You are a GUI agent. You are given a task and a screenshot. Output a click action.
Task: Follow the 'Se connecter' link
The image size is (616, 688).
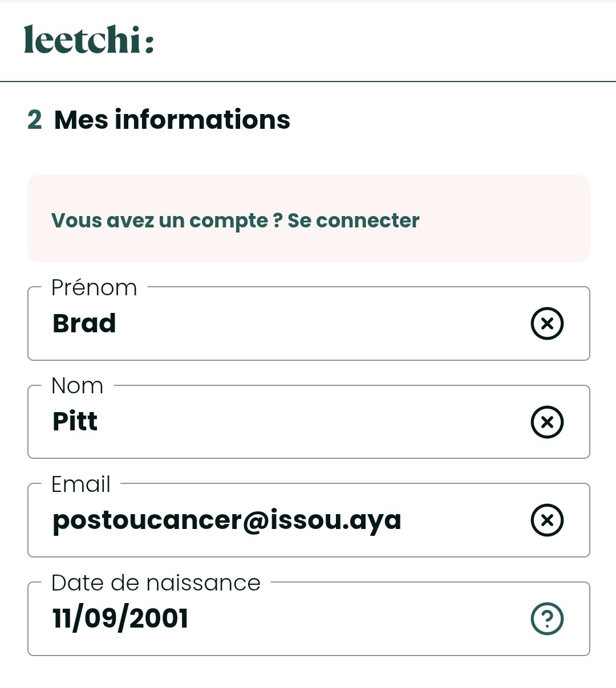coord(354,221)
